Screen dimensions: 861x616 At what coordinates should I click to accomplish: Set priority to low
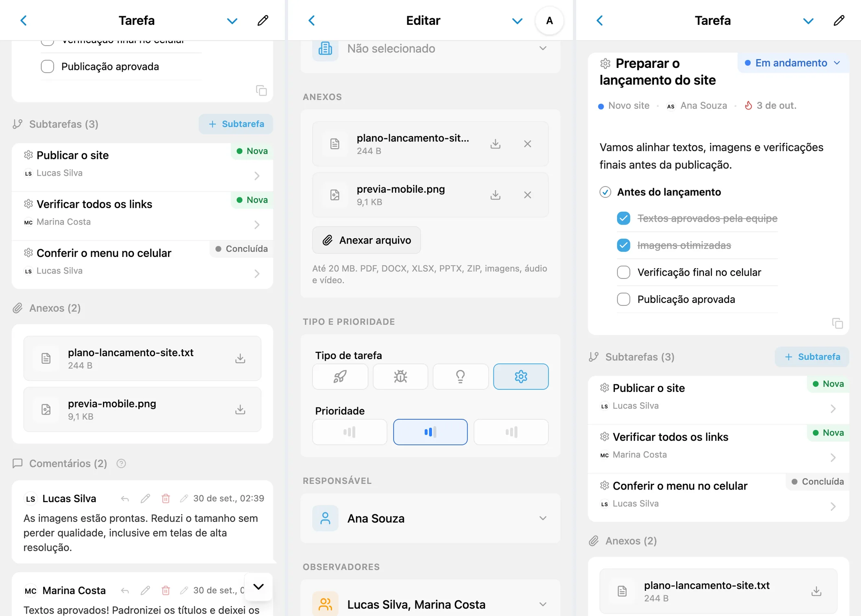(x=350, y=432)
